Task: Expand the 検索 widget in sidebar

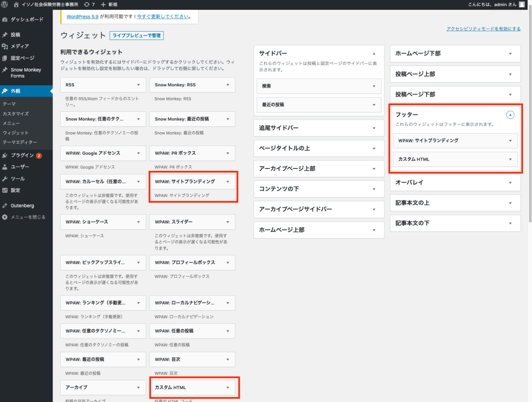Action: tap(374, 86)
